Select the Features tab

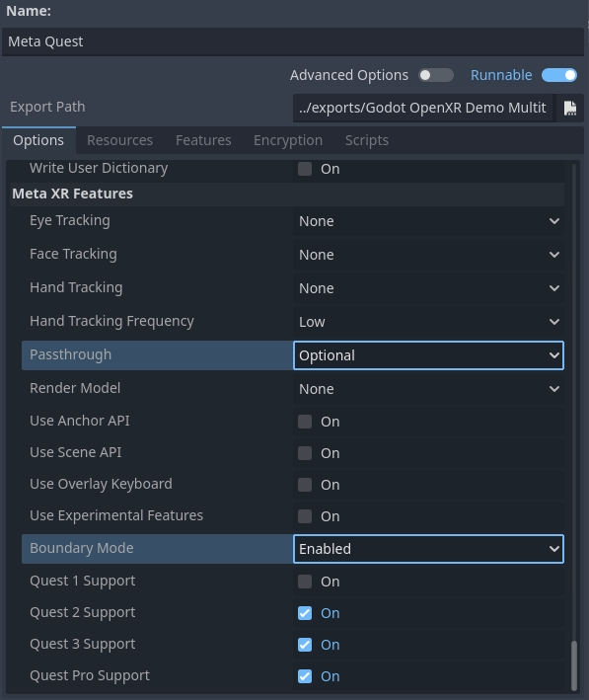(x=203, y=140)
